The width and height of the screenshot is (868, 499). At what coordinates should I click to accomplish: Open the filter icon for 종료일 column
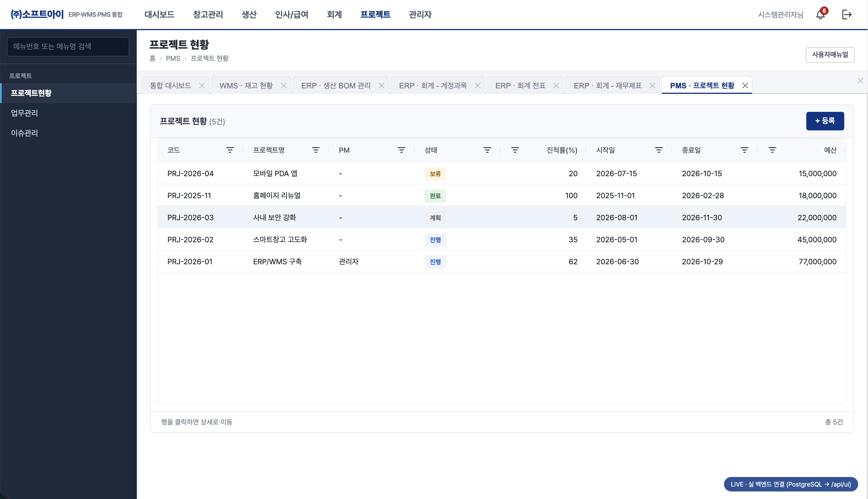click(744, 150)
